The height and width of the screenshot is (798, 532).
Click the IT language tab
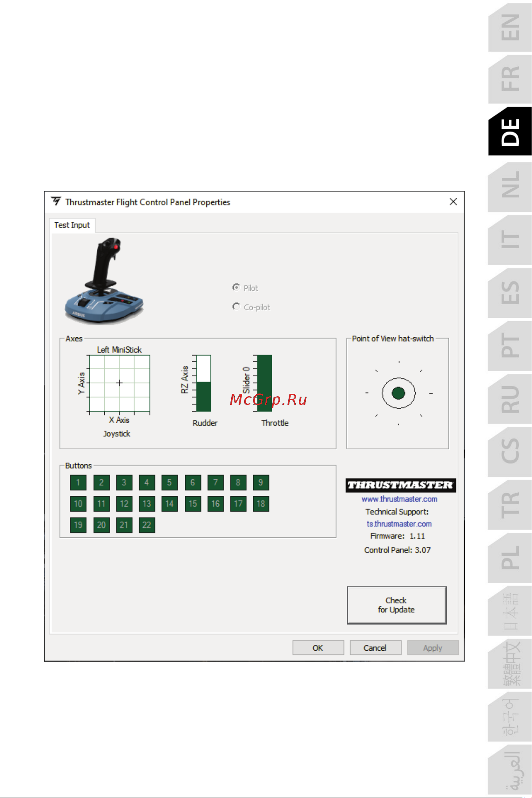pos(510,239)
